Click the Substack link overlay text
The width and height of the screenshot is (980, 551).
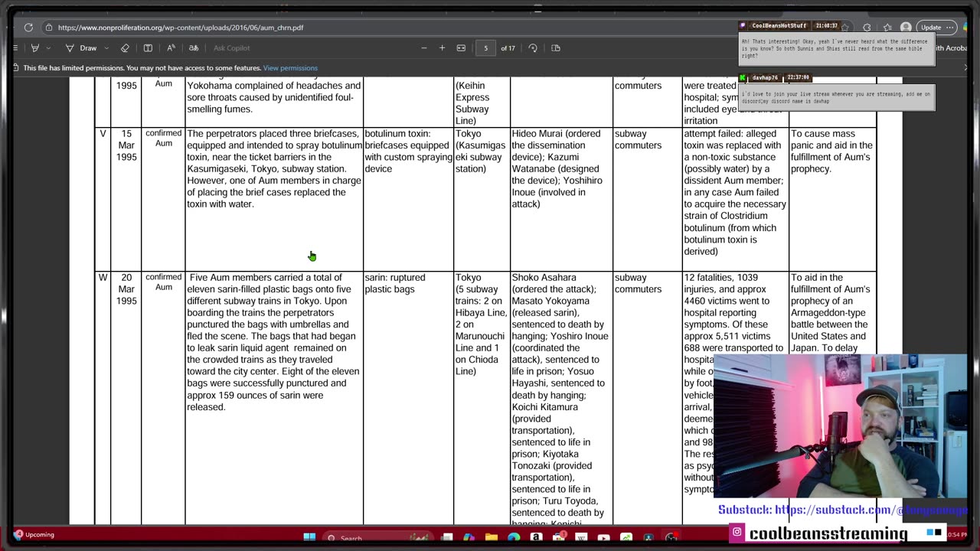click(x=842, y=510)
